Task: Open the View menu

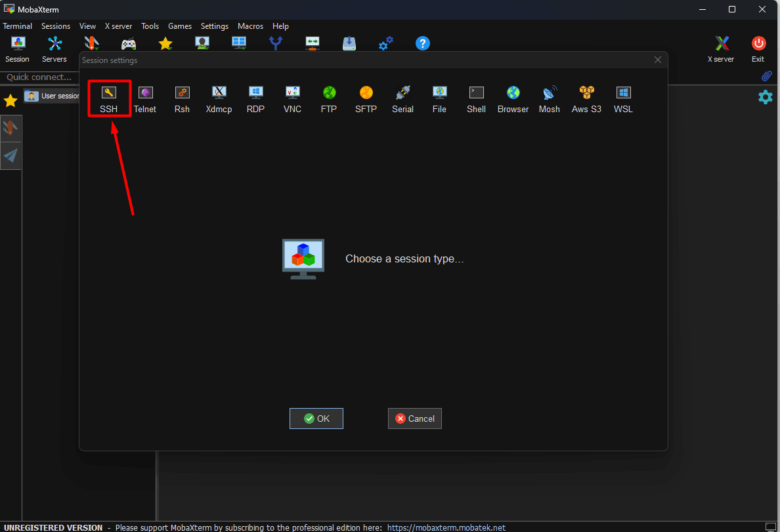Action: point(87,26)
